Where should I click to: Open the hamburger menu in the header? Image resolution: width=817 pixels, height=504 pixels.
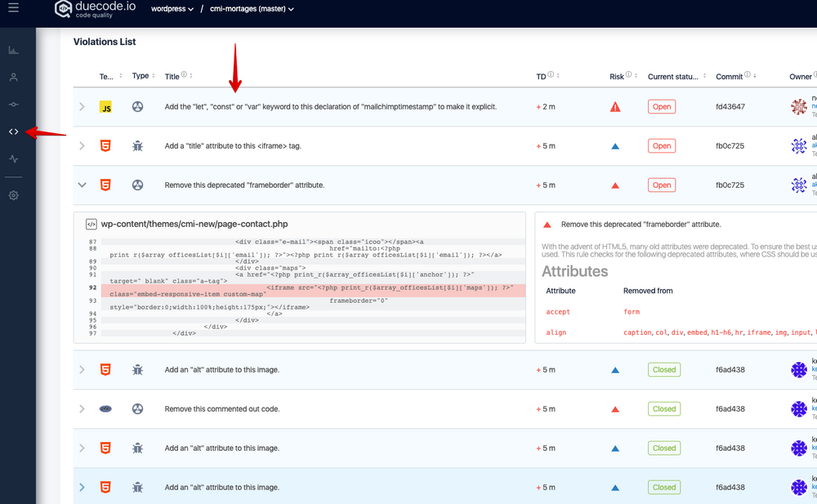coord(13,8)
